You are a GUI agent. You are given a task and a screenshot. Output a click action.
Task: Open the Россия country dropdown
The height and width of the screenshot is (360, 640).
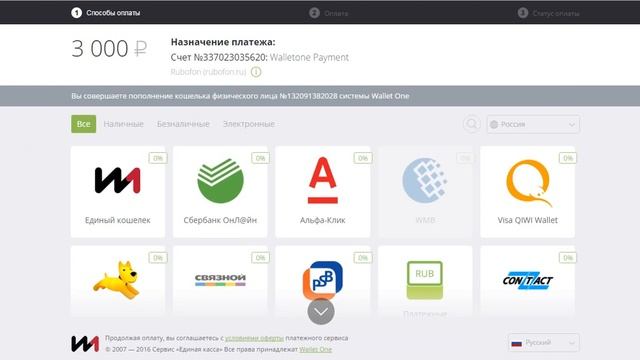click(x=533, y=124)
